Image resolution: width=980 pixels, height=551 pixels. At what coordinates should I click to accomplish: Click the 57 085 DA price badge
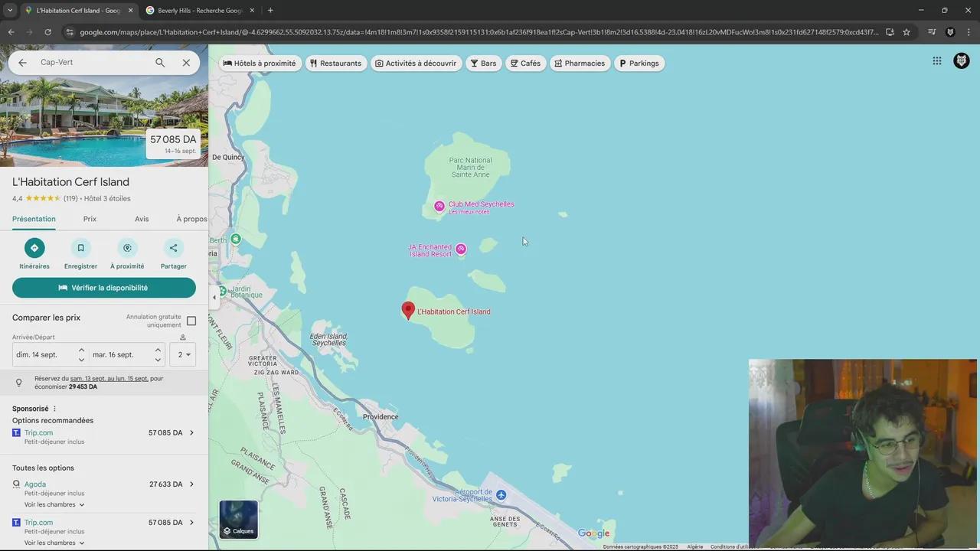[x=173, y=144]
